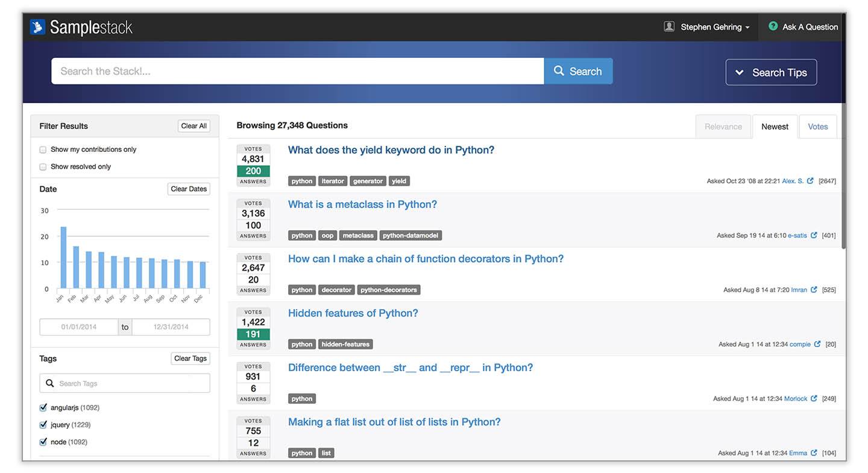Open external link icon next to e-satis

click(x=814, y=236)
